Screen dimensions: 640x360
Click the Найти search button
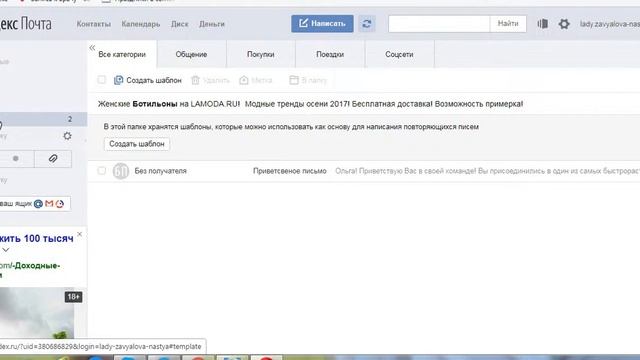point(508,24)
